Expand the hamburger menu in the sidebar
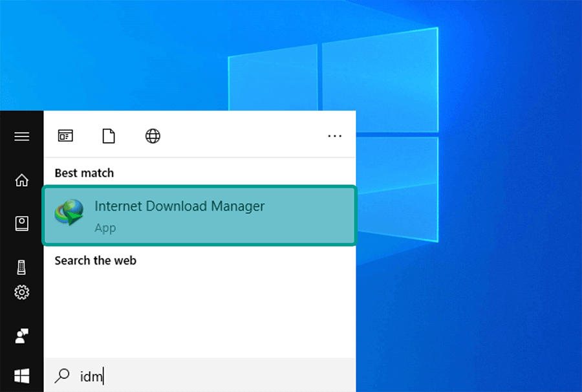The height and width of the screenshot is (392, 582). (21, 136)
